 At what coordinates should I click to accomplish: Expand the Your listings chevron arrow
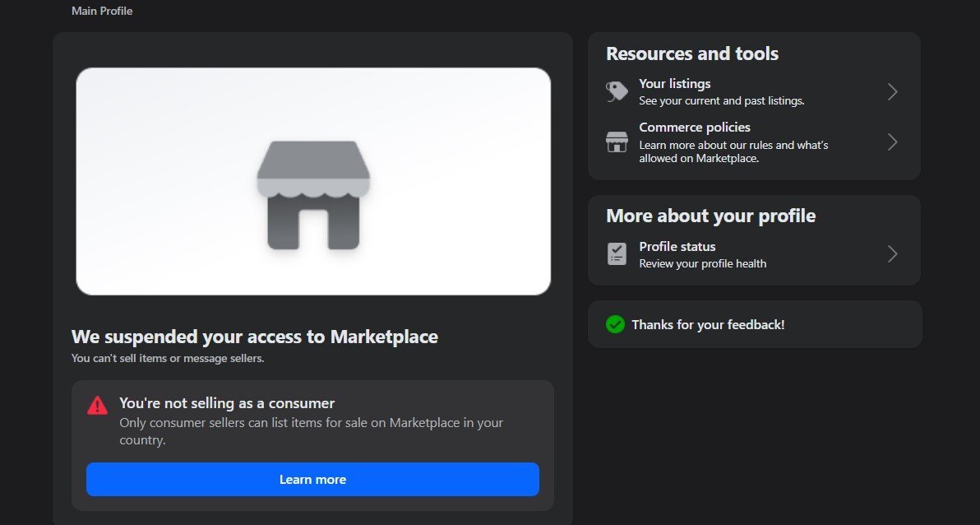click(x=893, y=91)
